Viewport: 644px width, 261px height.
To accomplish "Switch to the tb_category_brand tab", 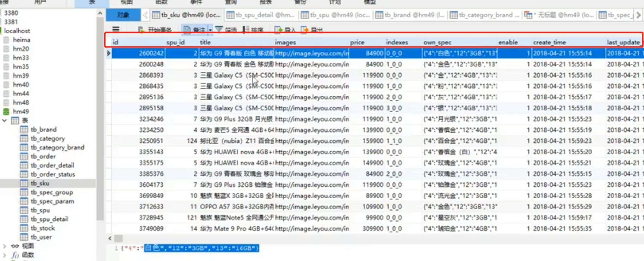I will point(484,15).
